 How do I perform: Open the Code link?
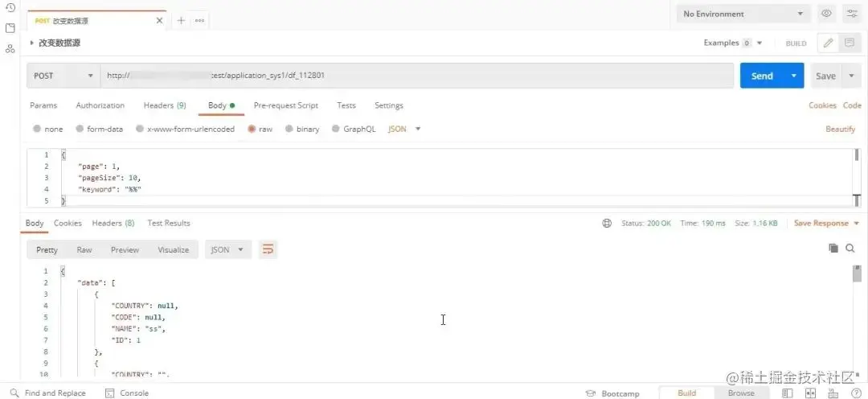(852, 105)
